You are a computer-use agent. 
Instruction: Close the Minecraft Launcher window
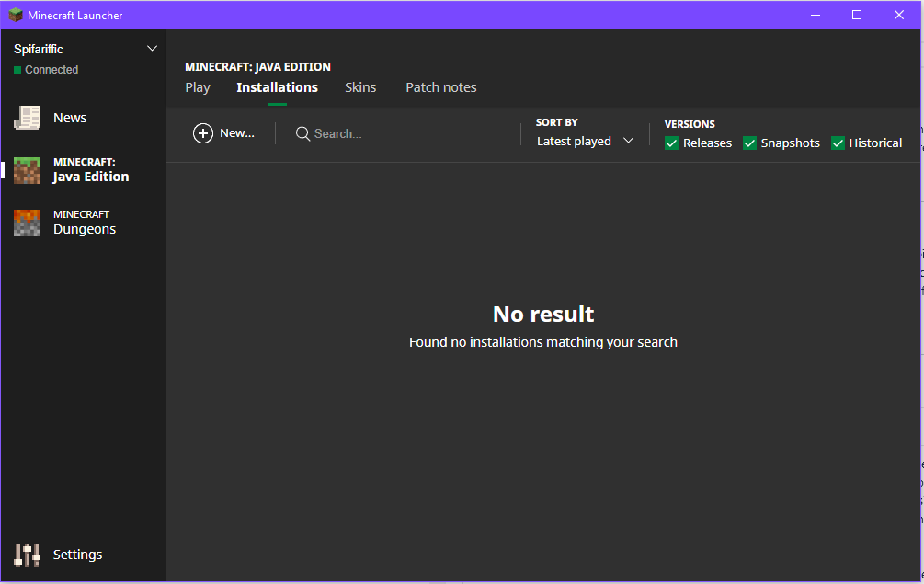(898, 15)
